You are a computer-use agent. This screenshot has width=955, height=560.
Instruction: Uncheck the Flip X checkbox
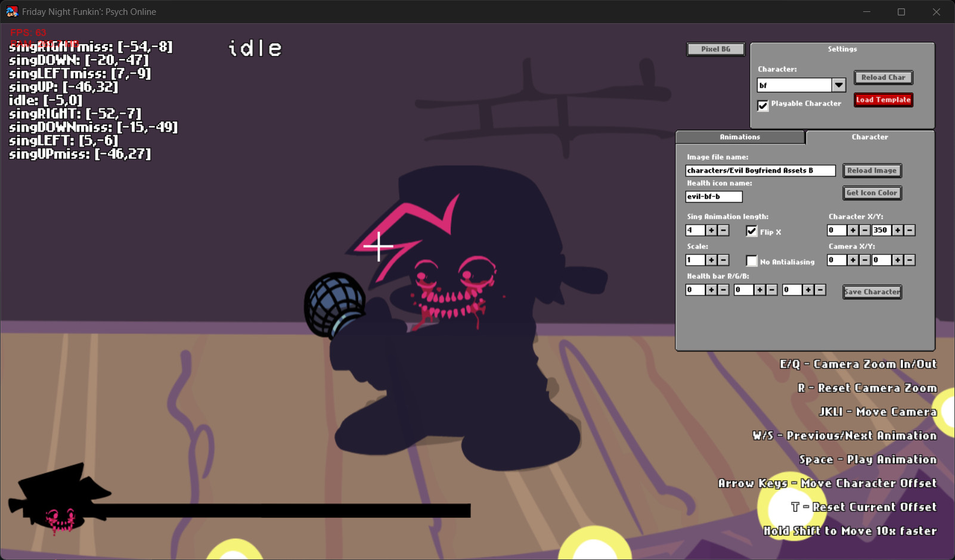coord(752,231)
